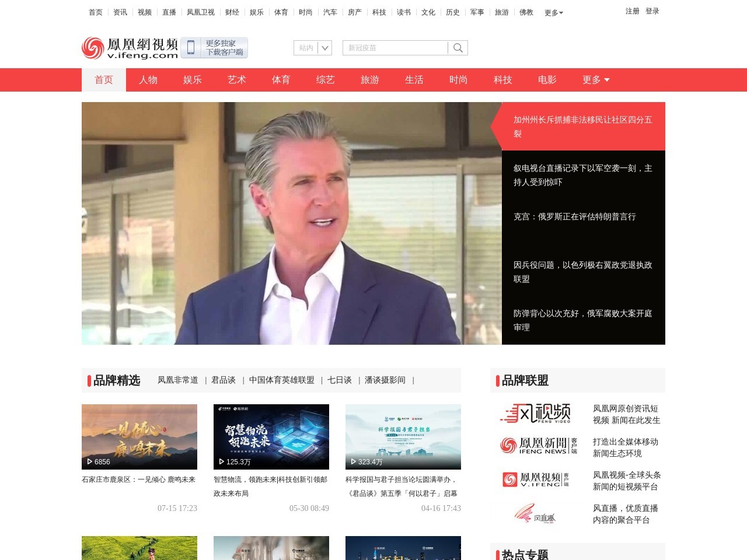747x560 pixels.
Task: Click the play icon on 石家庄市鹿泉区 thumbnail
Action: (x=89, y=461)
